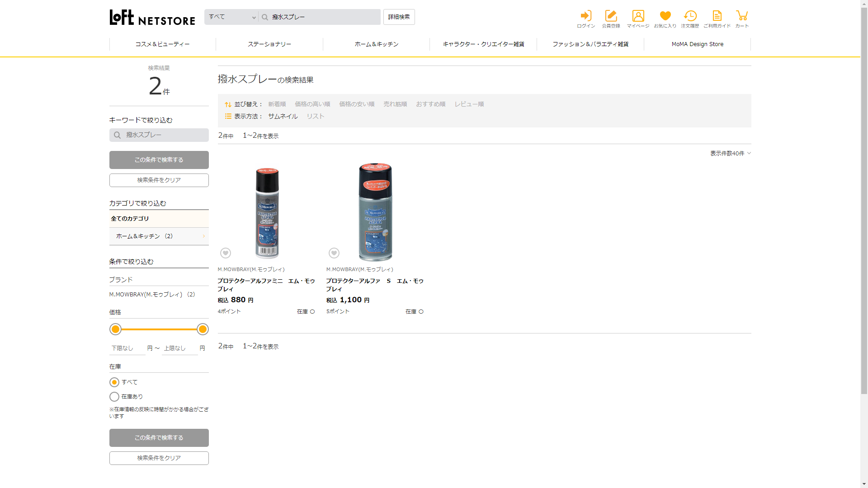Open favorites heart icon in header
The height and width of the screenshot is (488, 868).
click(x=665, y=16)
